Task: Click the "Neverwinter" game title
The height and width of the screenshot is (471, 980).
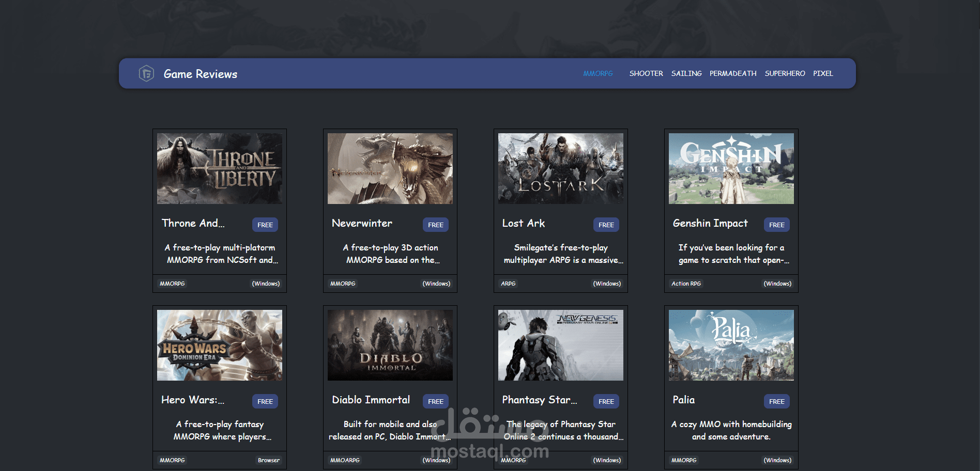Action: (362, 223)
